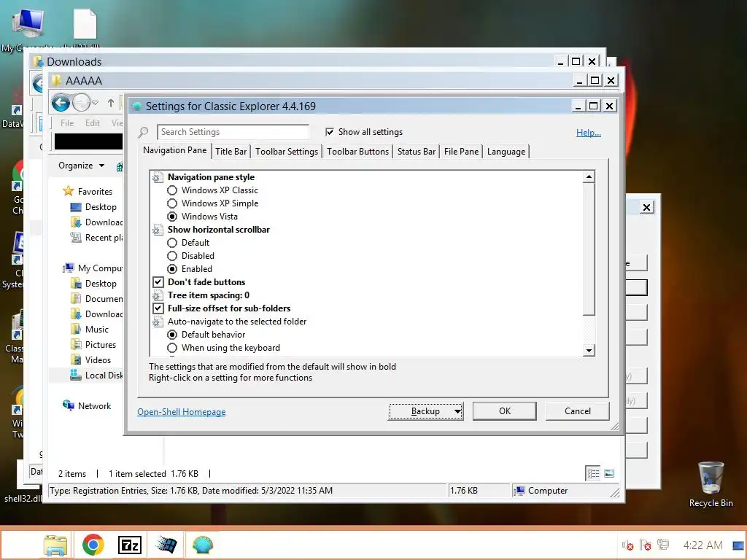
Task: Set horizontal scrollbar to Default
Action: (172, 243)
